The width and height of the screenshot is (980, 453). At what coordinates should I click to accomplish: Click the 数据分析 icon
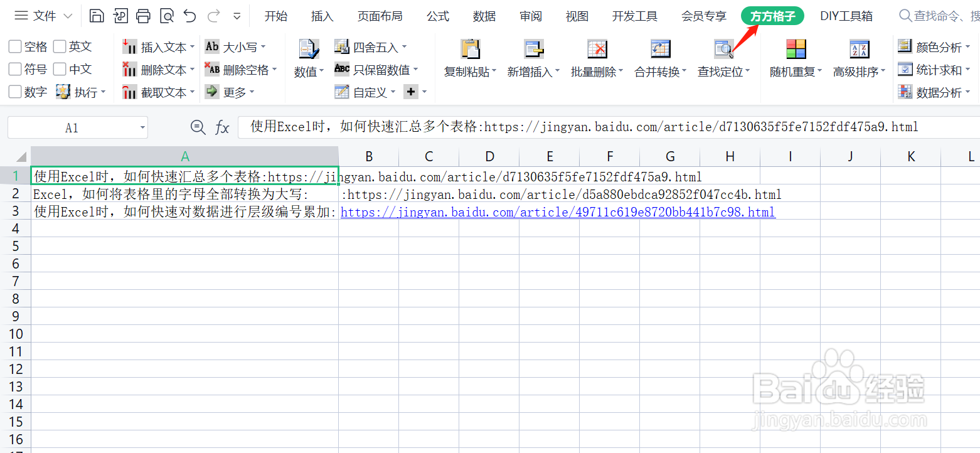905,92
